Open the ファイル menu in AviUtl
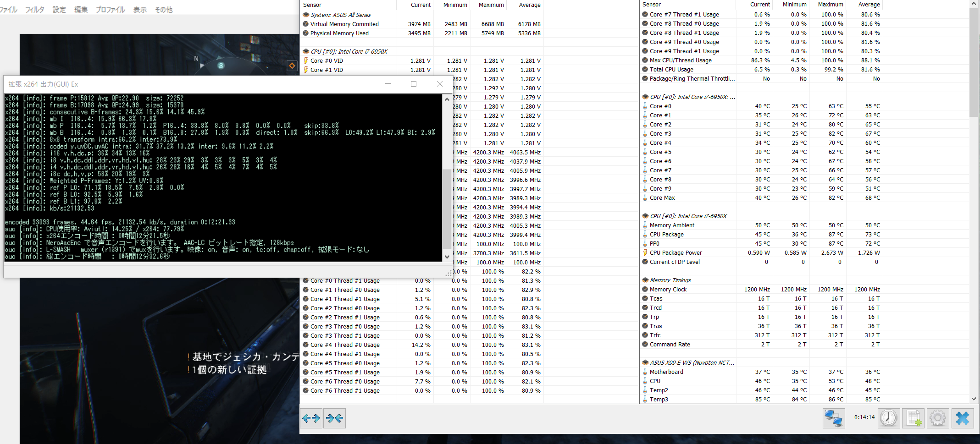Screen dimensions: 980x444 8,9
